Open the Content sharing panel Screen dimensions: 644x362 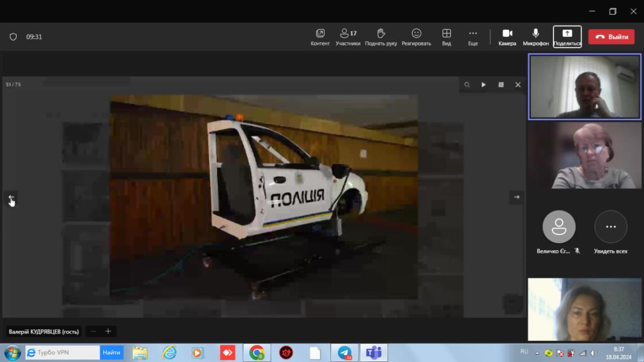pyautogui.click(x=320, y=37)
